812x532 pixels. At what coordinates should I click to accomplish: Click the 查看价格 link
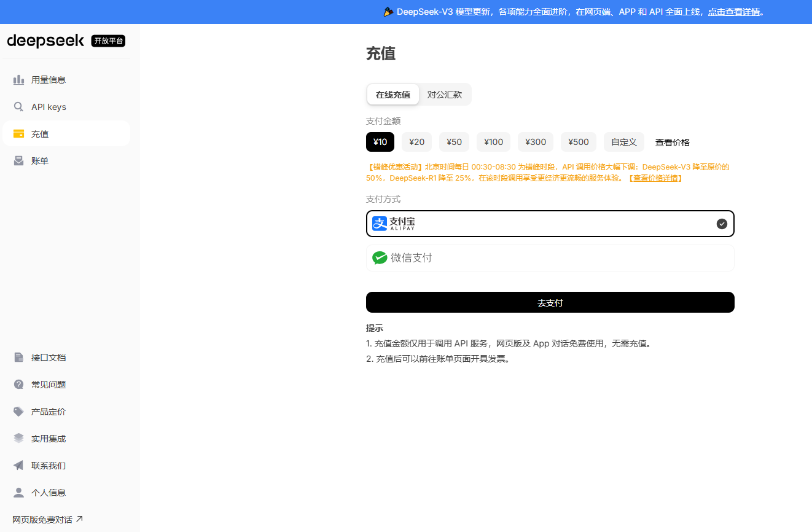(x=673, y=143)
